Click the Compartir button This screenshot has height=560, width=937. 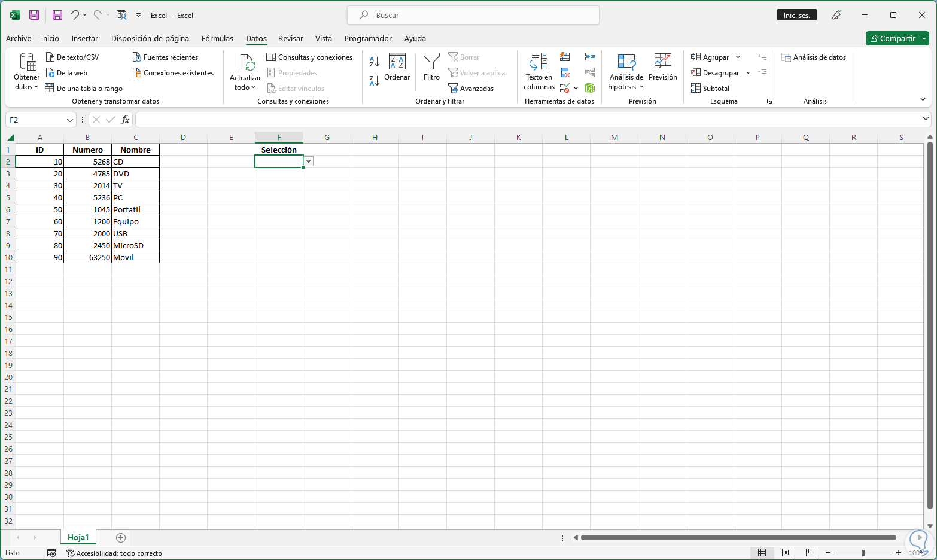point(897,38)
